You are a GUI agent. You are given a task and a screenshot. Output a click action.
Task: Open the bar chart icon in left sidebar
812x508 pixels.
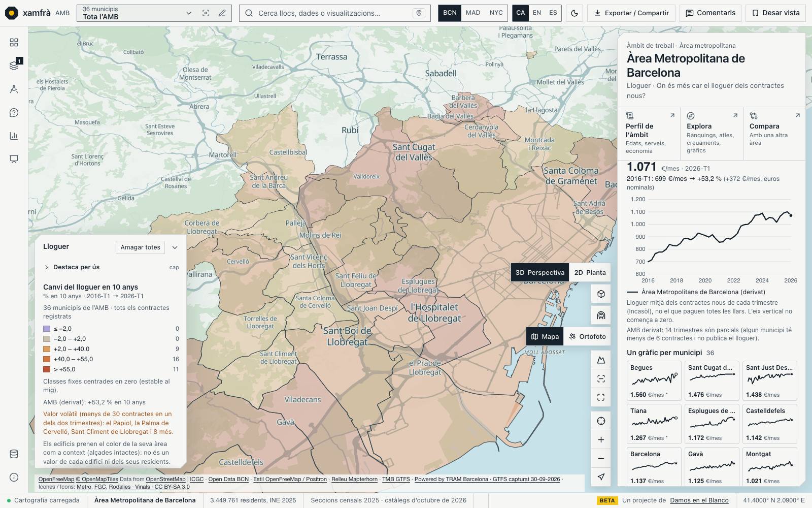(x=14, y=136)
